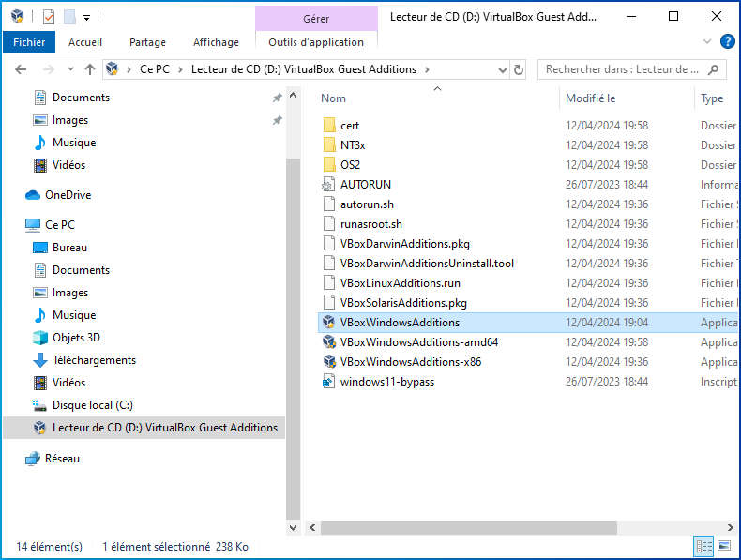The width and height of the screenshot is (741, 560).
Task: Open the Fichier menu
Action: click(x=29, y=42)
